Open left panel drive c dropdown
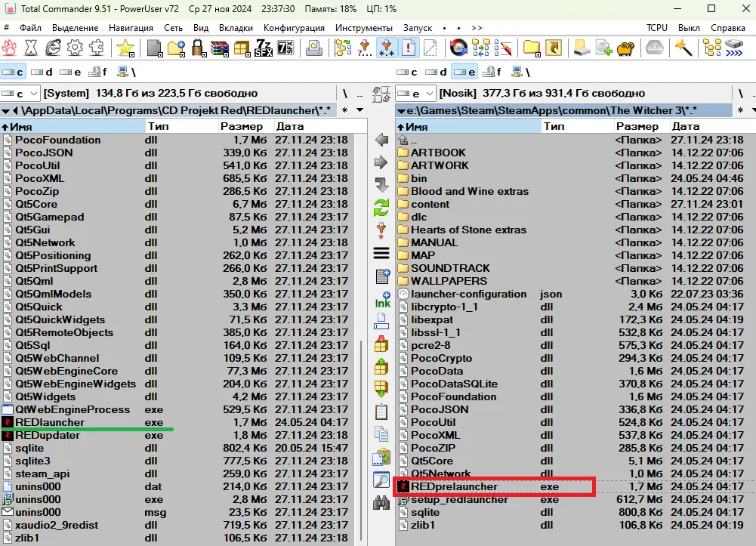Screen dimensions: 756x546 click(x=20, y=93)
